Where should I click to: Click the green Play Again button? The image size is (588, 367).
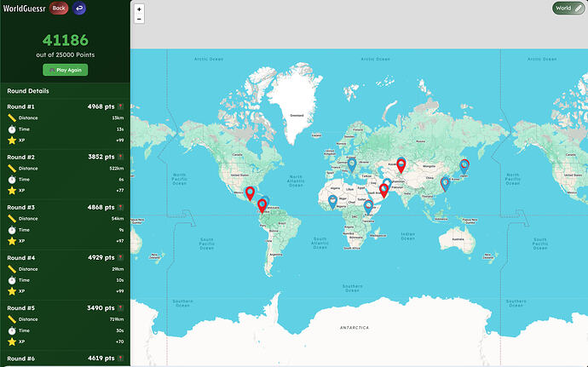coord(66,70)
